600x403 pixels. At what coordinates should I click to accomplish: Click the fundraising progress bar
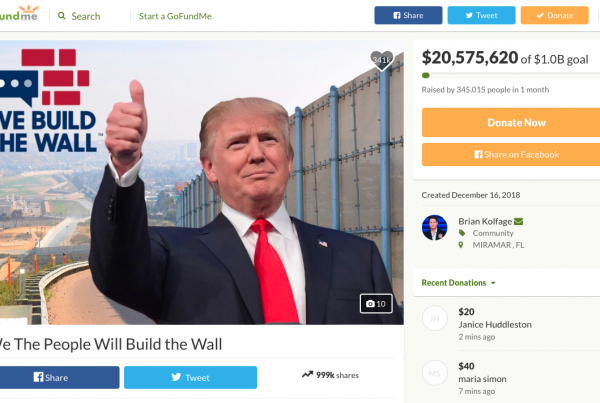tap(511, 75)
